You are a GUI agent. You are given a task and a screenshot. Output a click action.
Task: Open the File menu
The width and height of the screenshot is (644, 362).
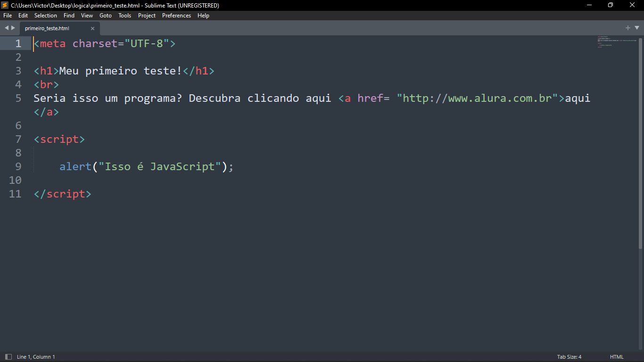8,16
